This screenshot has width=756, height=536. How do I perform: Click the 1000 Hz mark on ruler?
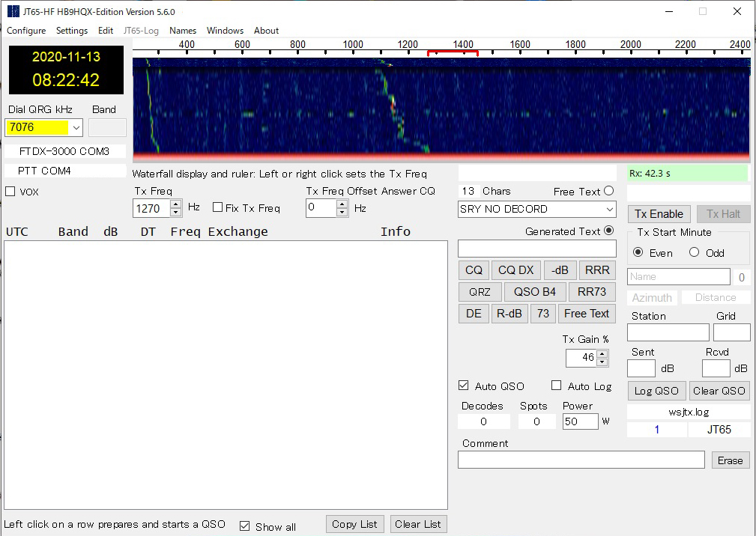point(353,44)
